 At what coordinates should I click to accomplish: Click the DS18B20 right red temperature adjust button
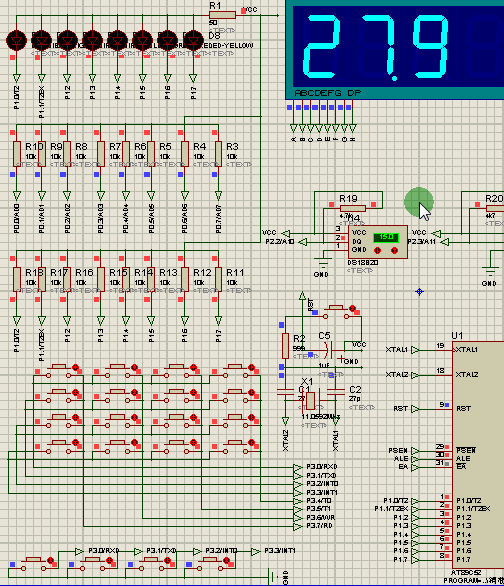[394, 250]
